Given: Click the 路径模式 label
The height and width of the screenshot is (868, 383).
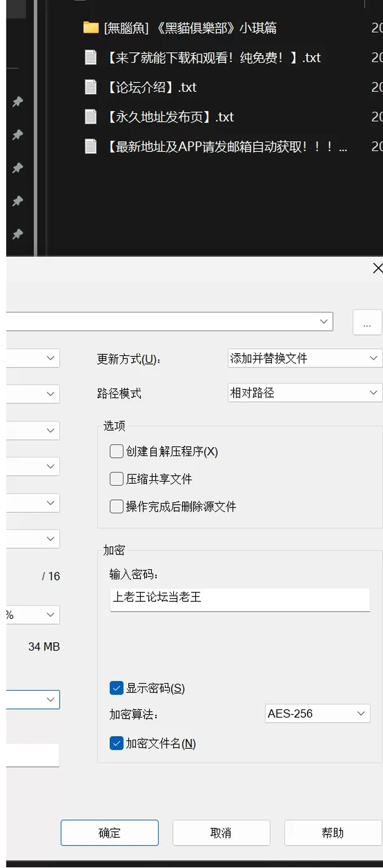Looking at the screenshot, I should (x=119, y=393).
